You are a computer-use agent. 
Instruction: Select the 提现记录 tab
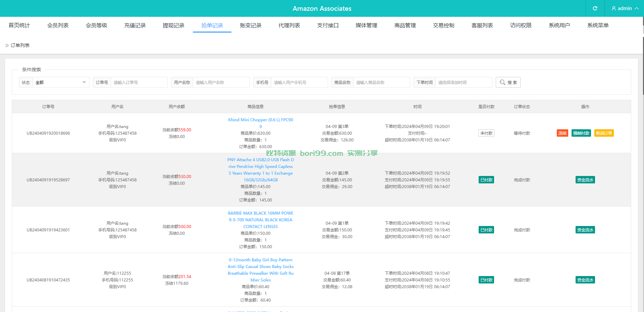click(173, 26)
